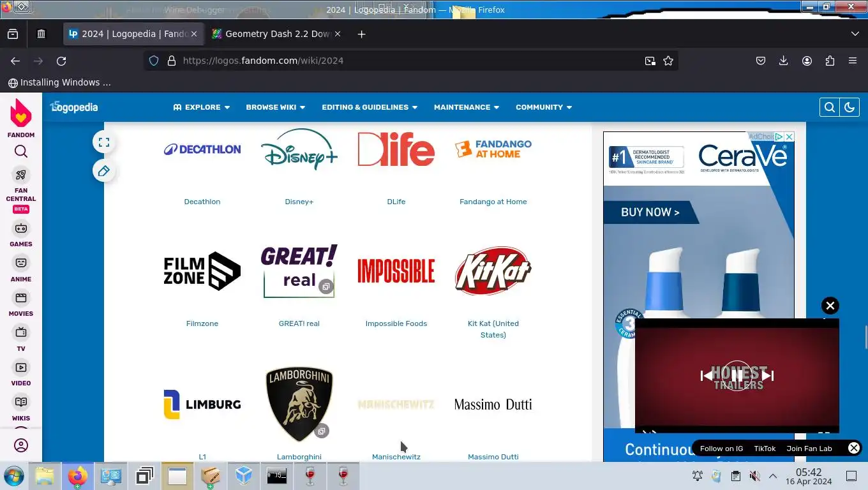This screenshot has height=490, width=868.
Task: Click the Lamborghini logo thumbnail
Action: [299, 405]
